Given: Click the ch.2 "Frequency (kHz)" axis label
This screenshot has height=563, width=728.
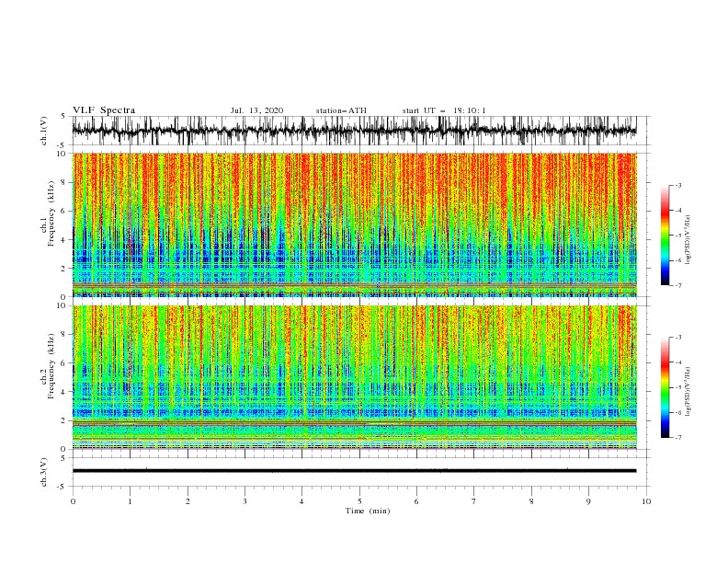Looking at the screenshot, I should pos(51,366).
